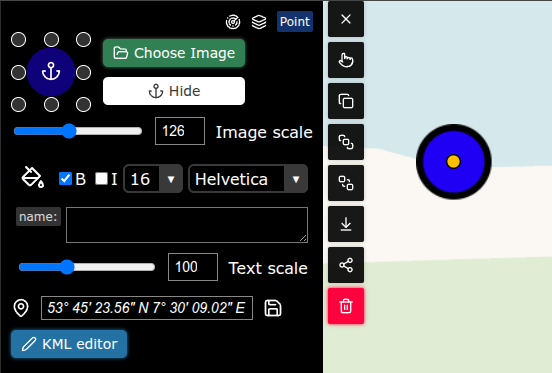Screen dimensions: 552x373
Task: Open the Helvetica font dropdown
Action: click(x=248, y=179)
